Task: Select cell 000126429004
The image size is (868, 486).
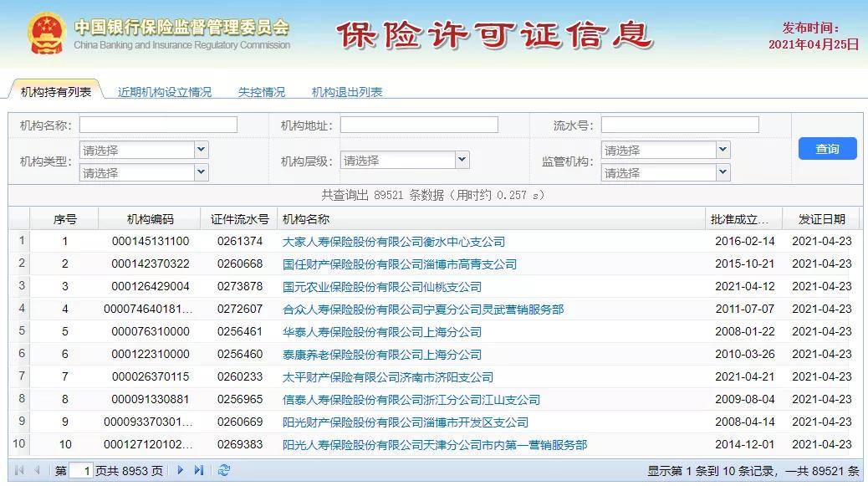Action: click(151, 287)
